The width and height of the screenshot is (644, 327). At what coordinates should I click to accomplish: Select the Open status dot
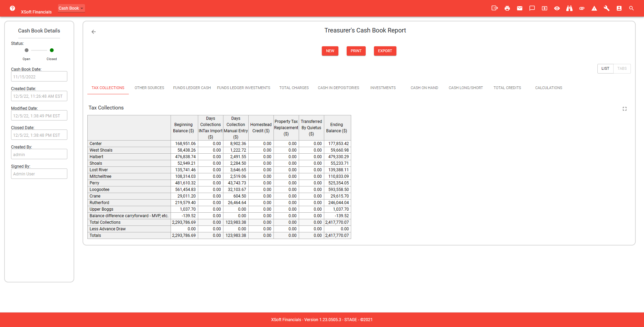click(27, 50)
